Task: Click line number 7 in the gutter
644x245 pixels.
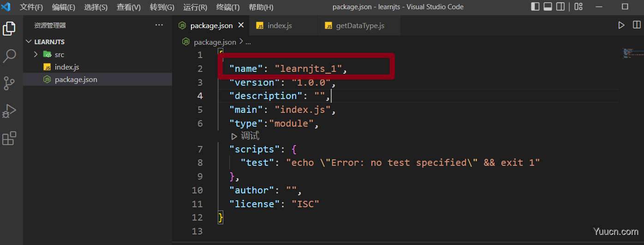Action: [x=200, y=149]
